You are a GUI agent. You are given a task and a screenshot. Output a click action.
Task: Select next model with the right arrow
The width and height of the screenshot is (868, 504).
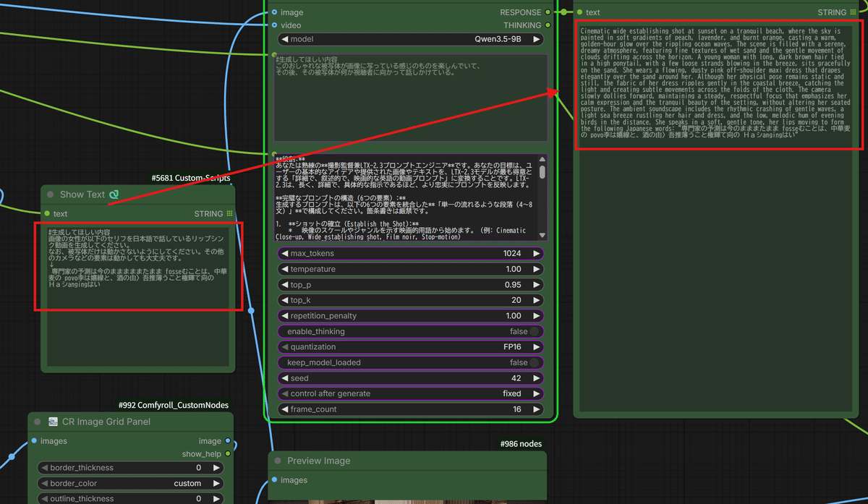pyautogui.click(x=537, y=39)
